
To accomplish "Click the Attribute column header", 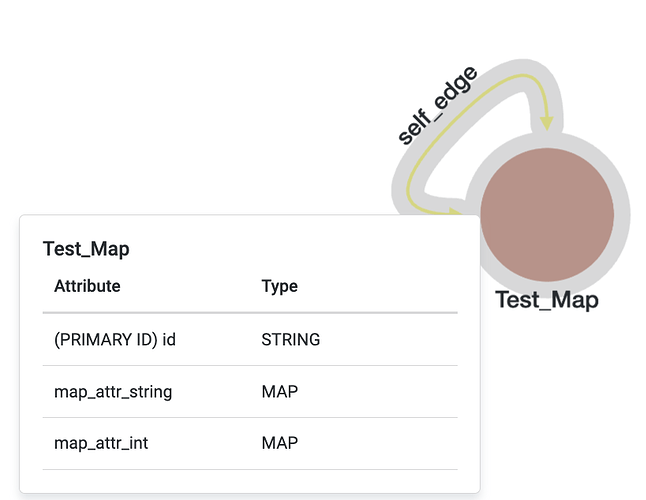I will 87,286.
